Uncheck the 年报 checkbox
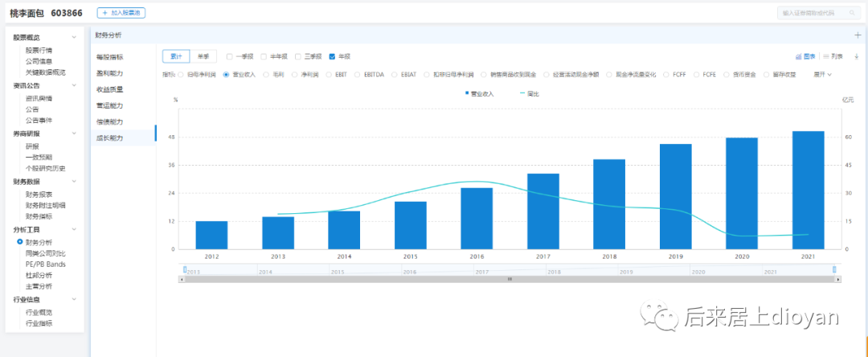 point(332,56)
